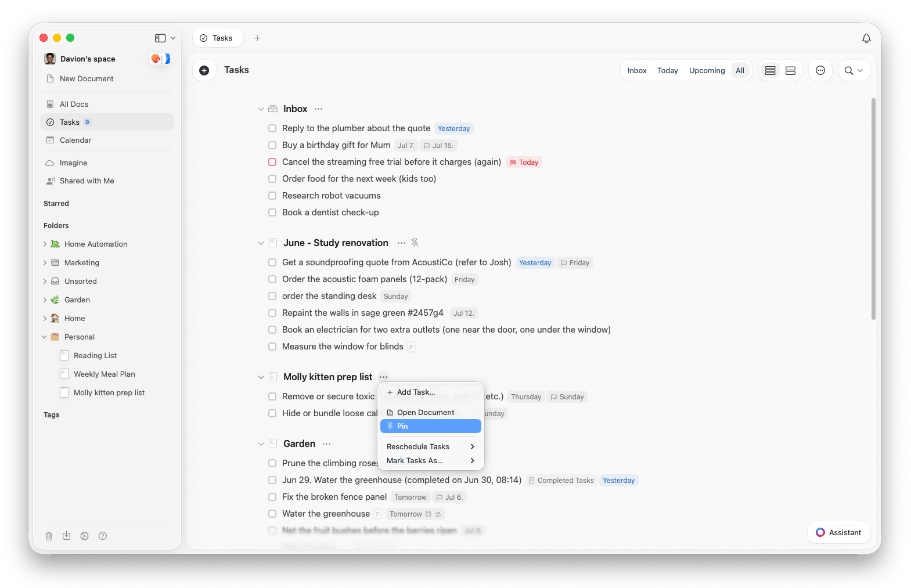
Task: Check off Research robot vacuums
Action: tap(272, 196)
